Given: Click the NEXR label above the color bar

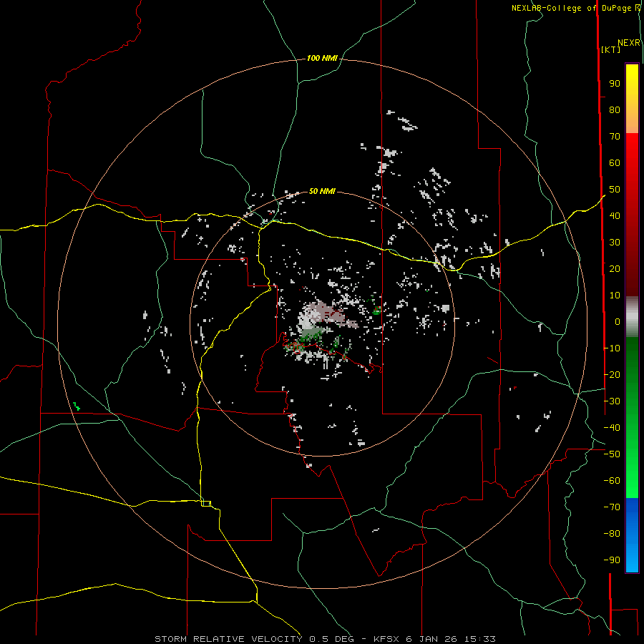Looking at the screenshot, I should pyautogui.click(x=629, y=43).
